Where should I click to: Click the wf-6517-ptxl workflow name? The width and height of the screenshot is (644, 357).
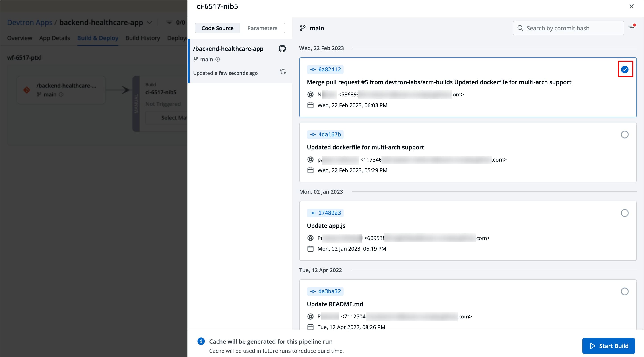coord(24,58)
